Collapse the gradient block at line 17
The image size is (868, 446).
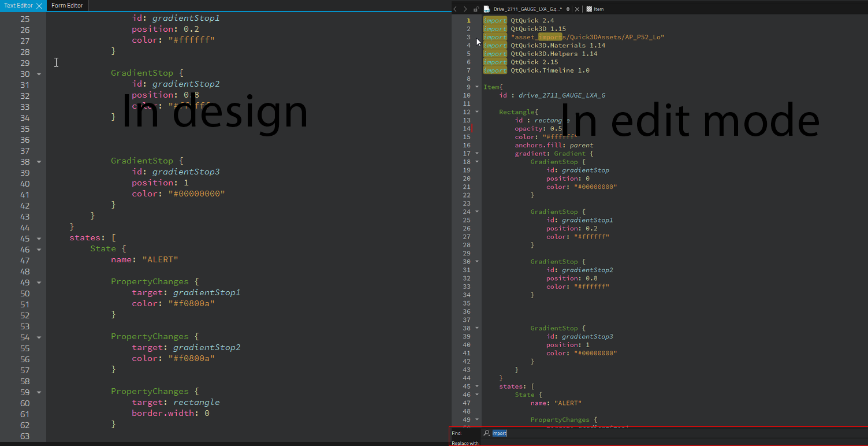tap(477, 154)
